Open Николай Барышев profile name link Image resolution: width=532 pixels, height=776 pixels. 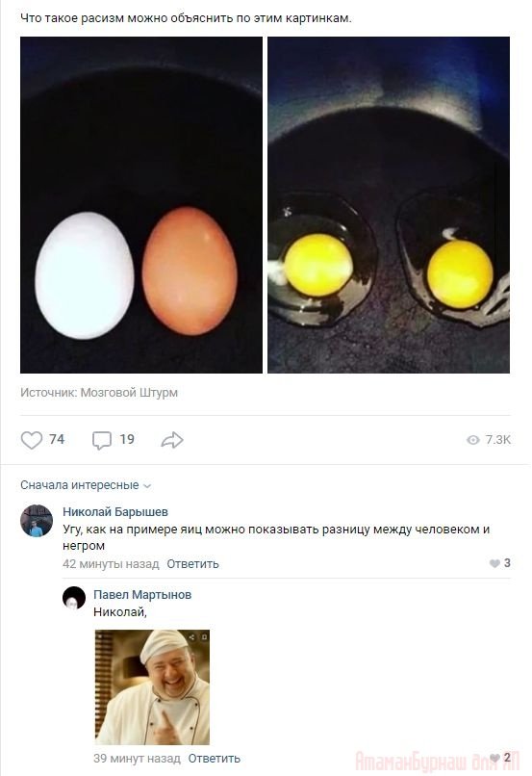click(115, 512)
